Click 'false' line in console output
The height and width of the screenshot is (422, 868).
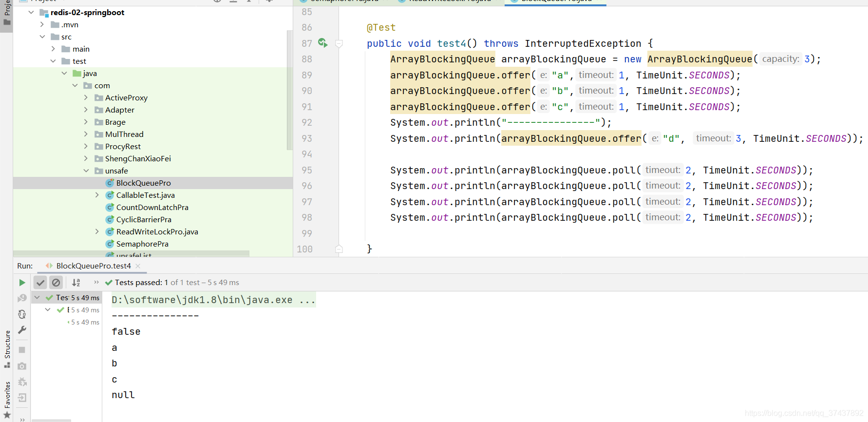click(x=126, y=332)
